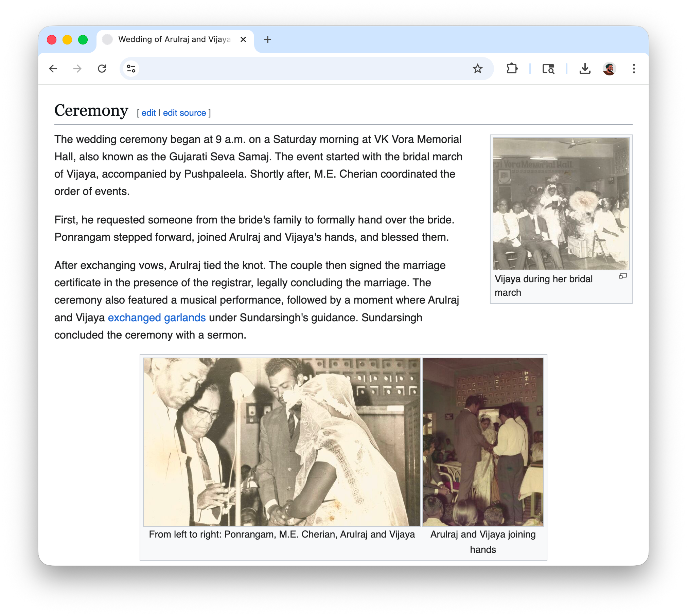This screenshot has width=687, height=616.
Task: Close the Wedding of Arulraj tab
Action: tap(243, 39)
